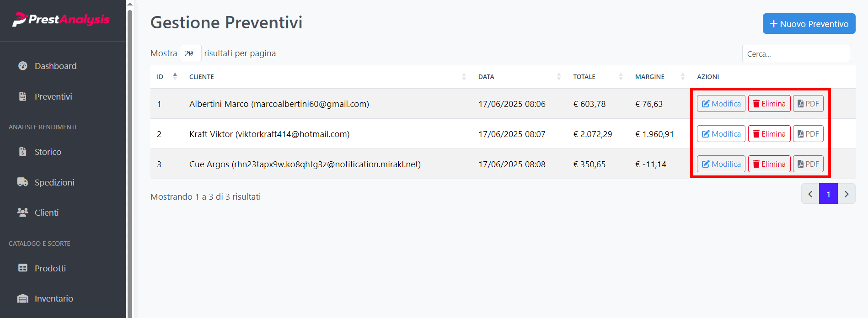Open the Dashboard gauge icon
The image size is (868, 318).
coord(23,66)
